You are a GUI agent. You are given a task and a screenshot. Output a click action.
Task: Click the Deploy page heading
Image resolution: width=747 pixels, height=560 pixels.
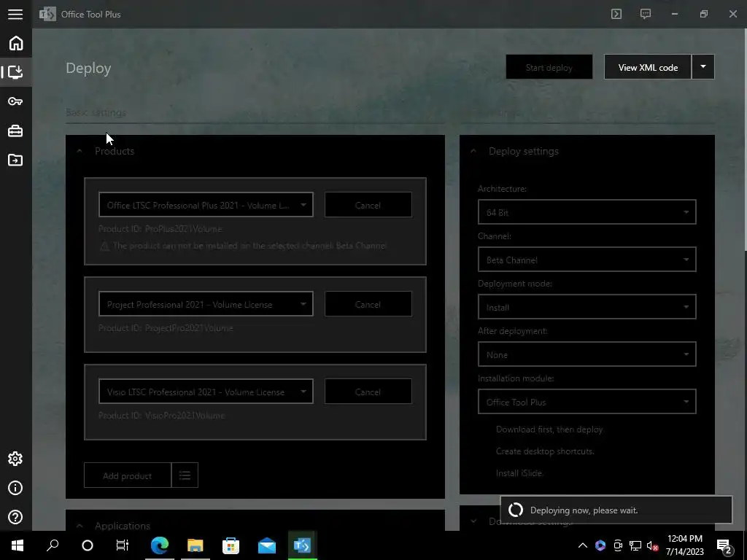point(88,68)
